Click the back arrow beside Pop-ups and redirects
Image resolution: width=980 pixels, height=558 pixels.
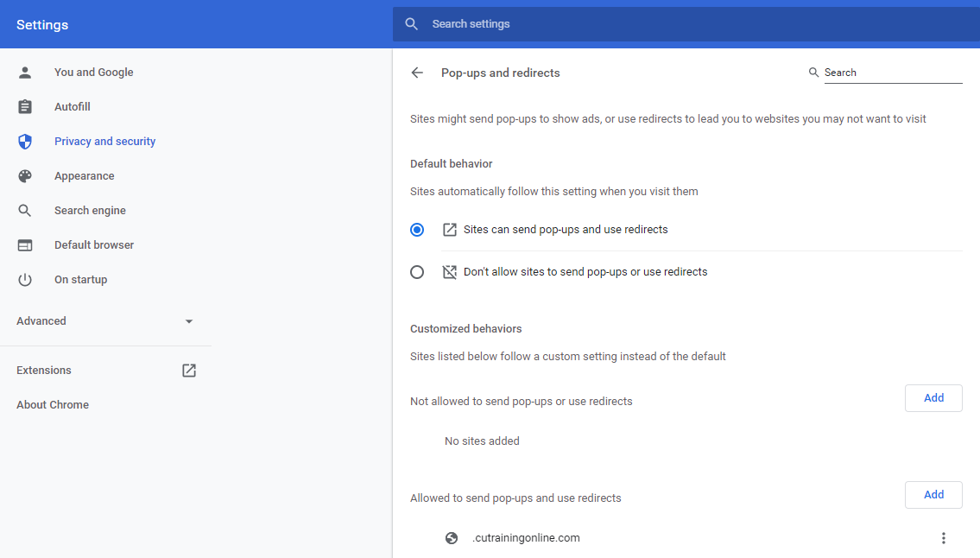[417, 73]
